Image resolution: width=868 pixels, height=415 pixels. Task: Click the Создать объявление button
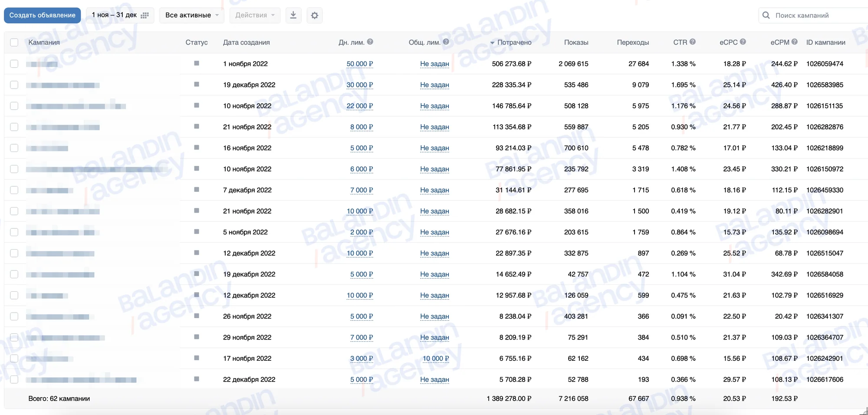click(43, 15)
